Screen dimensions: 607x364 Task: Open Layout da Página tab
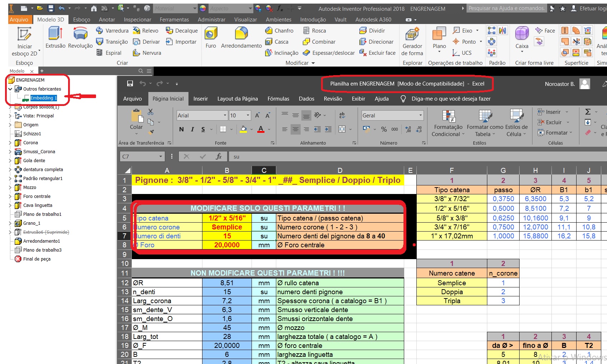[x=238, y=99]
